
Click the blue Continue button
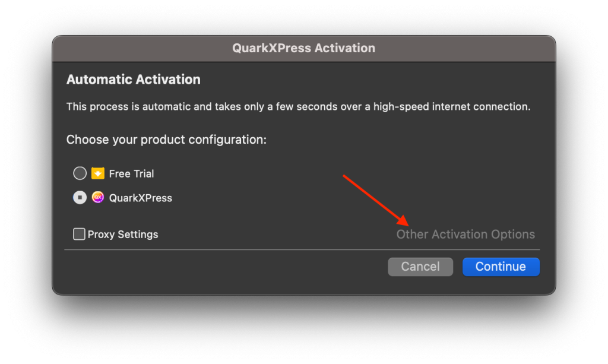[x=501, y=267]
